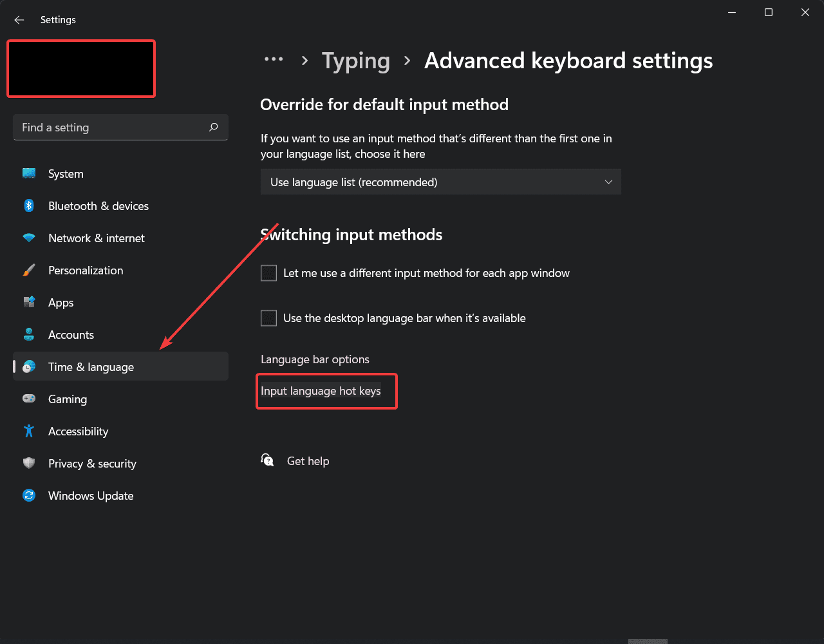Select Bluetooth & devices category
This screenshot has width=824, height=644.
click(x=98, y=205)
